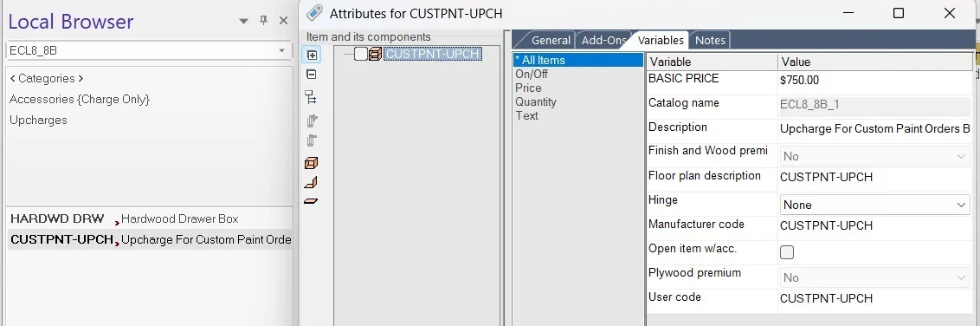Viewport: 980px width, 326px height.
Task: Select the Variables tab
Action: [x=660, y=40]
